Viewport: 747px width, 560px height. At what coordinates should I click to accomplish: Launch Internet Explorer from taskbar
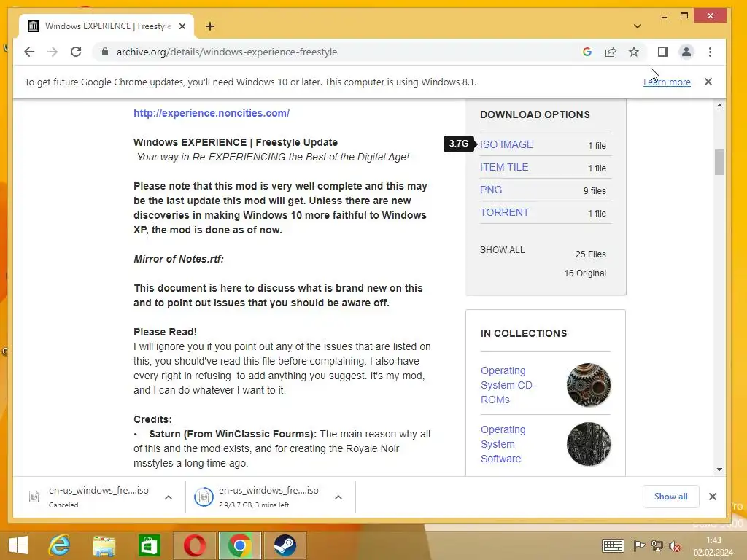coord(60,545)
